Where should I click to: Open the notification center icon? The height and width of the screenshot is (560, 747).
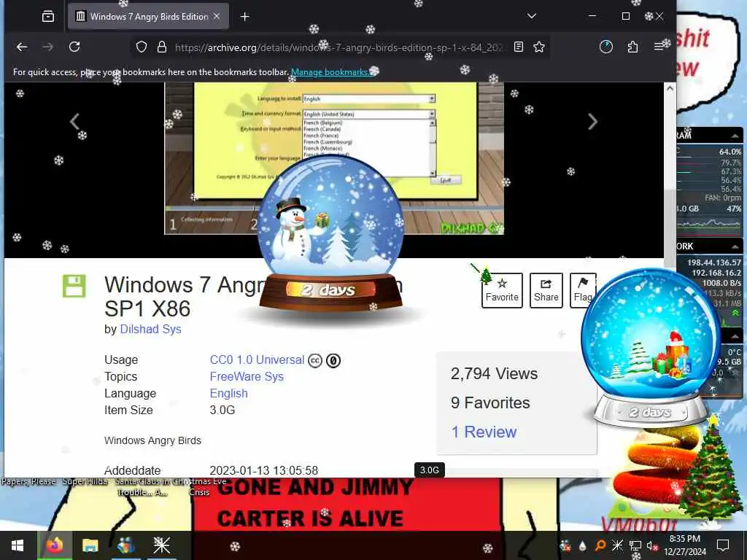[723, 545]
